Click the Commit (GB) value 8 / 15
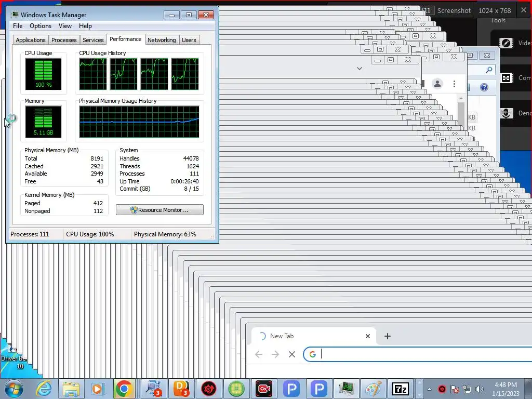532x399 pixels. (x=191, y=189)
